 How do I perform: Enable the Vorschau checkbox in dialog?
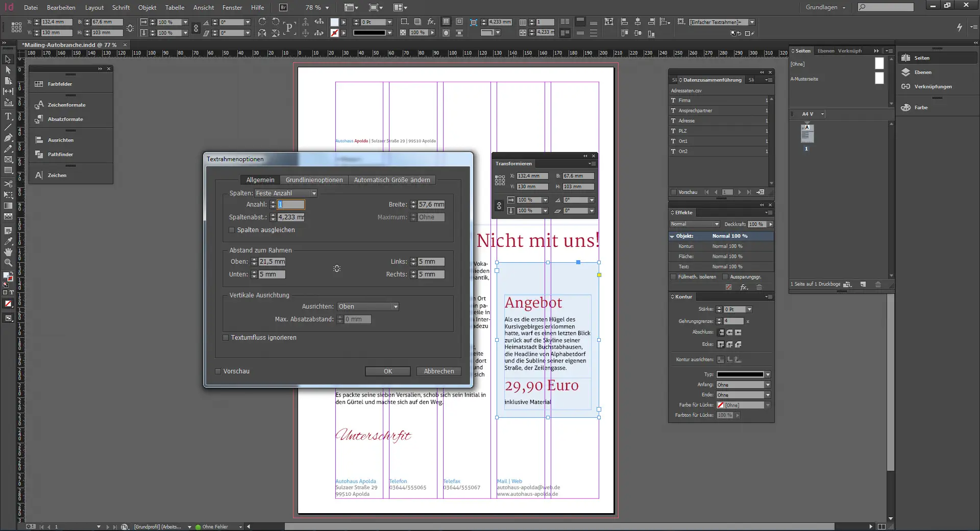[x=218, y=371]
